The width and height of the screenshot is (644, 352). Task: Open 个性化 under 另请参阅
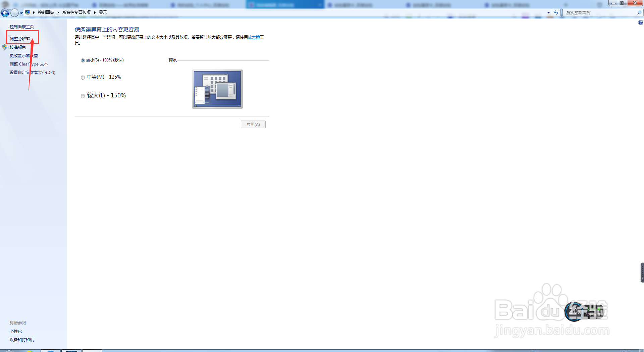coord(16,332)
